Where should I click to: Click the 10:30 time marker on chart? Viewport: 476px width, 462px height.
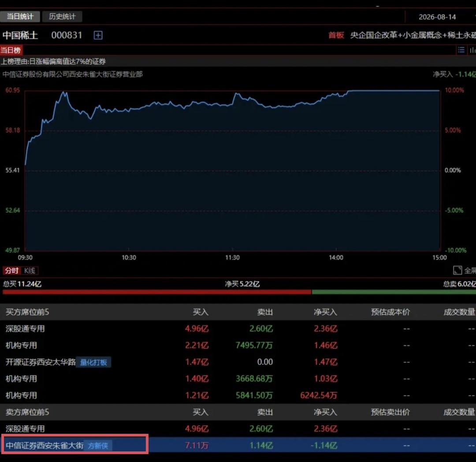(x=129, y=258)
